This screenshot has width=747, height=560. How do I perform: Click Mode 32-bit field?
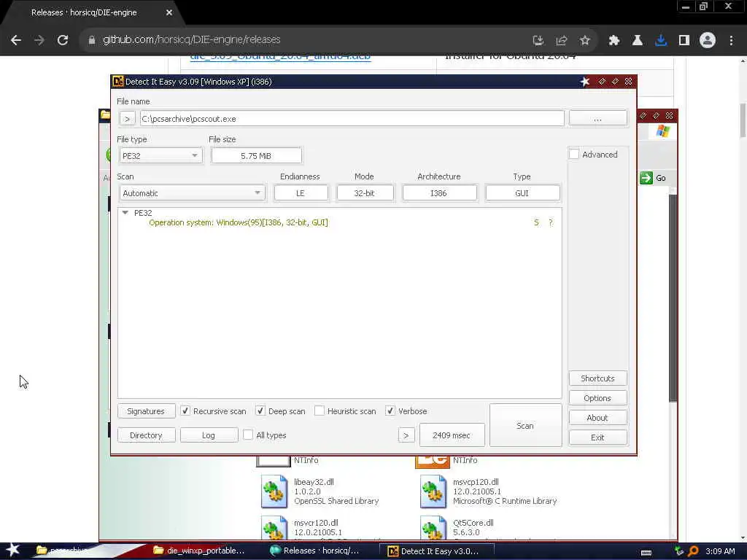coord(365,192)
